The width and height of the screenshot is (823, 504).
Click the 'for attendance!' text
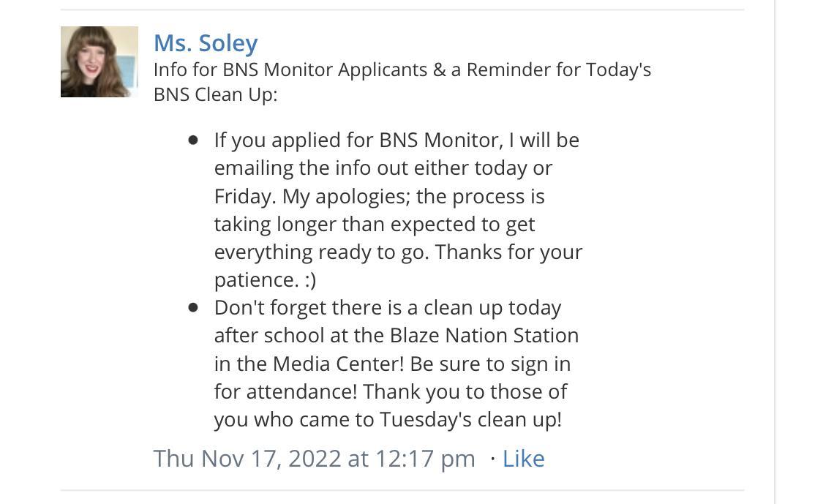pyautogui.click(x=285, y=392)
